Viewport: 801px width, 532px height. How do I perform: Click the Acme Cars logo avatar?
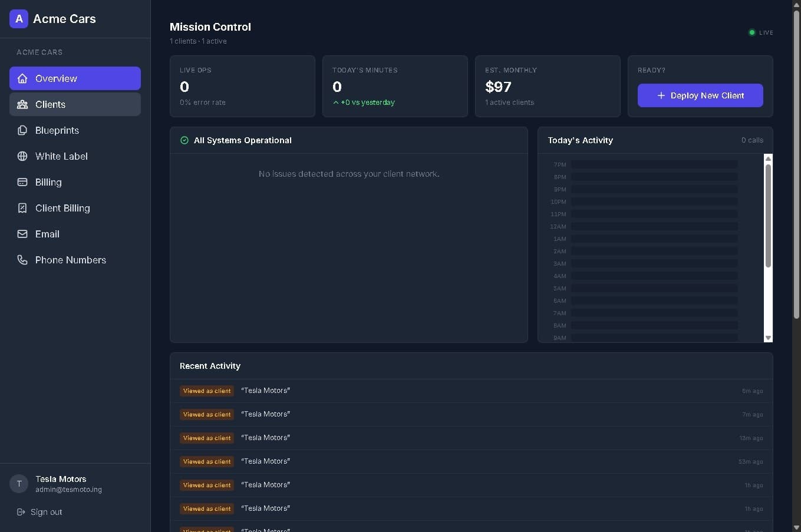point(18,19)
